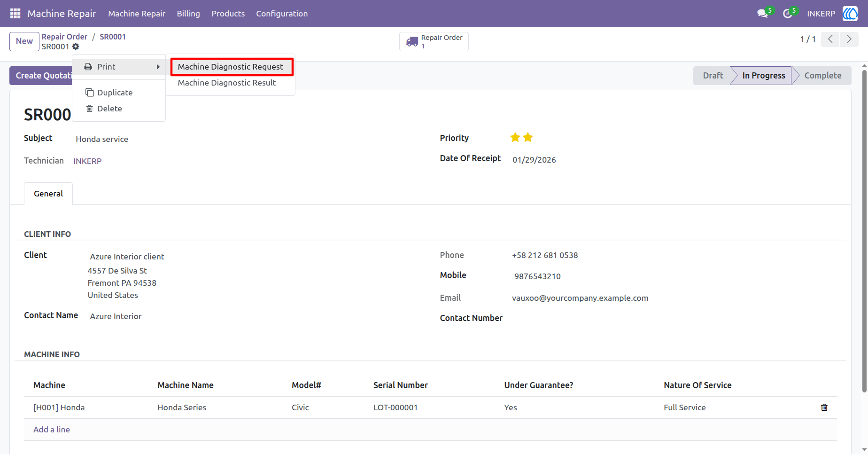Open the Configuration menu

[x=282, y=14]
